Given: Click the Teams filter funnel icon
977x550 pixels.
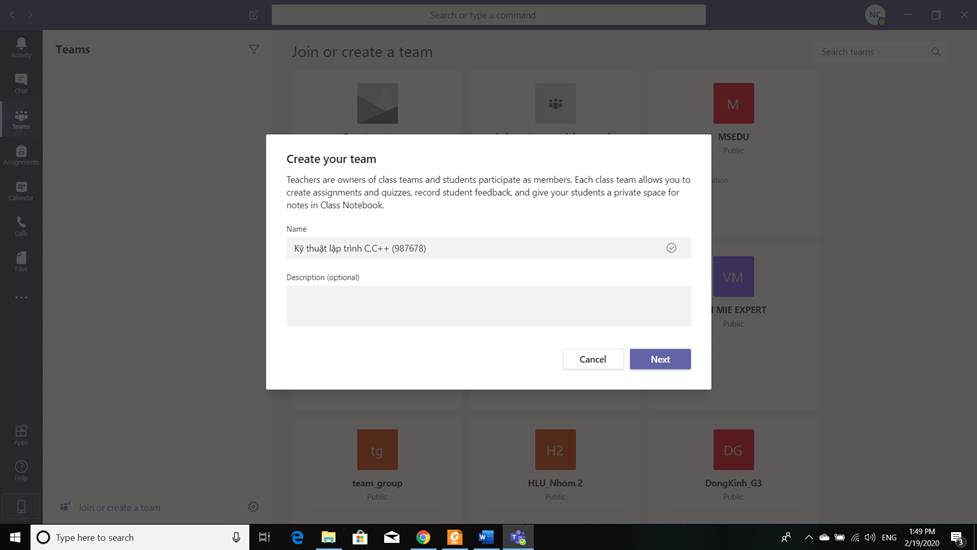Looking at the screenshot, I should 253,50.
